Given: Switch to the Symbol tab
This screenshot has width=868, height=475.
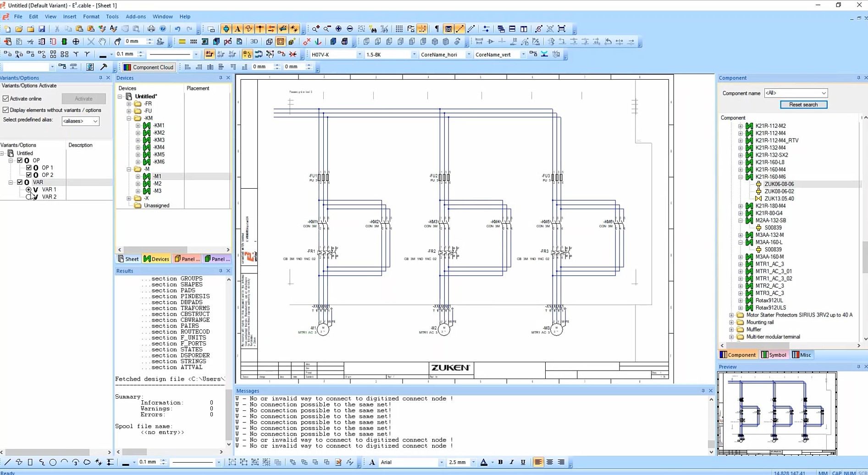Looking at the screenshot, I should tap(774, 355).
